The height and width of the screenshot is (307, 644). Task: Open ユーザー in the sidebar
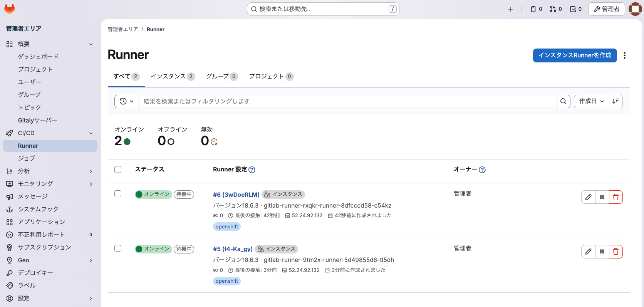coord(50,82)
